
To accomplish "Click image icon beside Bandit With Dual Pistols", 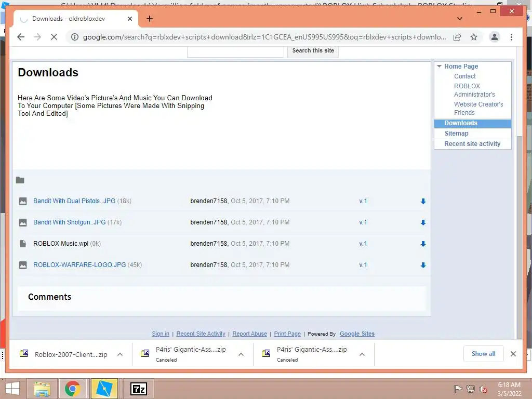I will (x=23, y=201).
